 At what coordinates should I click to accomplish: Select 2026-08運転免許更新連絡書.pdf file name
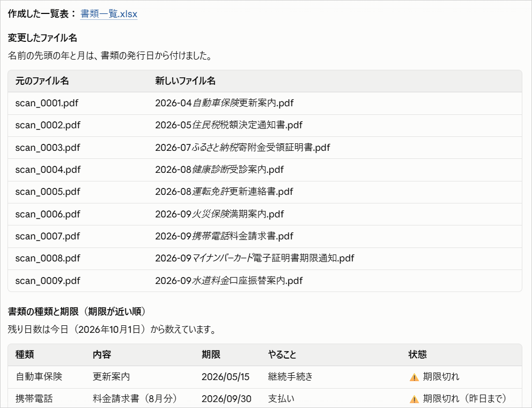coord(224,192)
